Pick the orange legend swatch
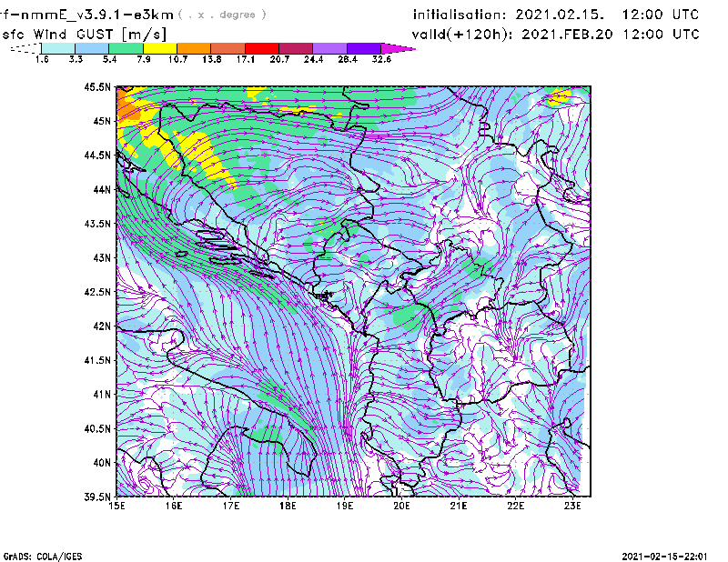 coord(194,48)
